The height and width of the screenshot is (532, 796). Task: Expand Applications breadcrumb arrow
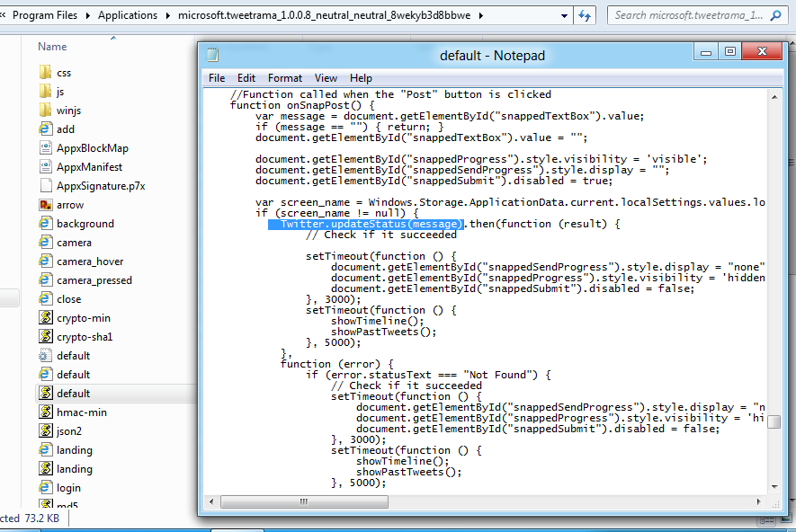(168, 15)
